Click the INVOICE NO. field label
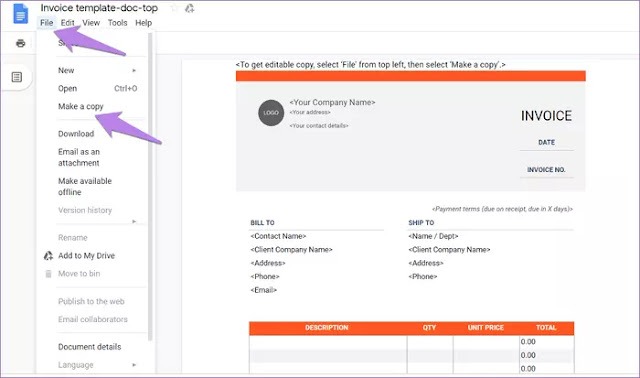 click(546, 170)
